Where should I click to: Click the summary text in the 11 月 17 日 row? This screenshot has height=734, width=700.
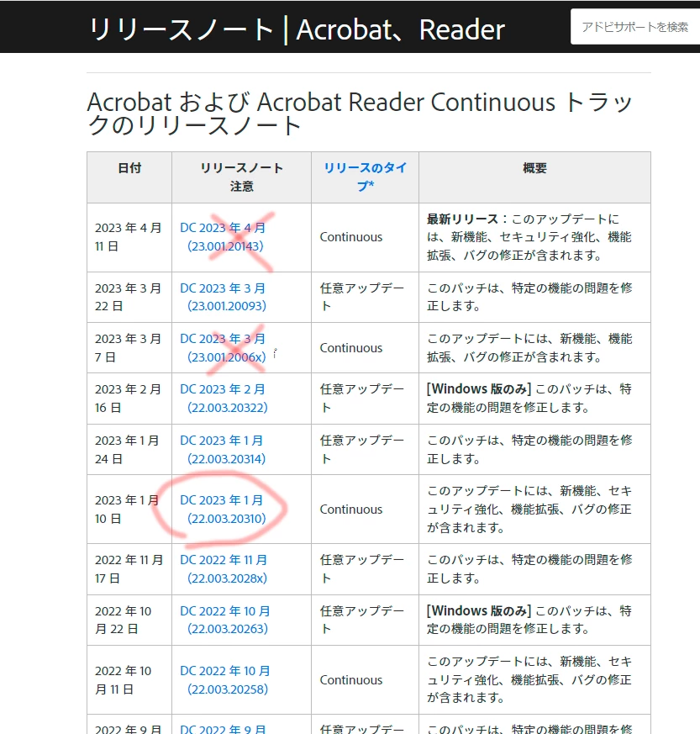pyautogui.click(x=529, y=568)
